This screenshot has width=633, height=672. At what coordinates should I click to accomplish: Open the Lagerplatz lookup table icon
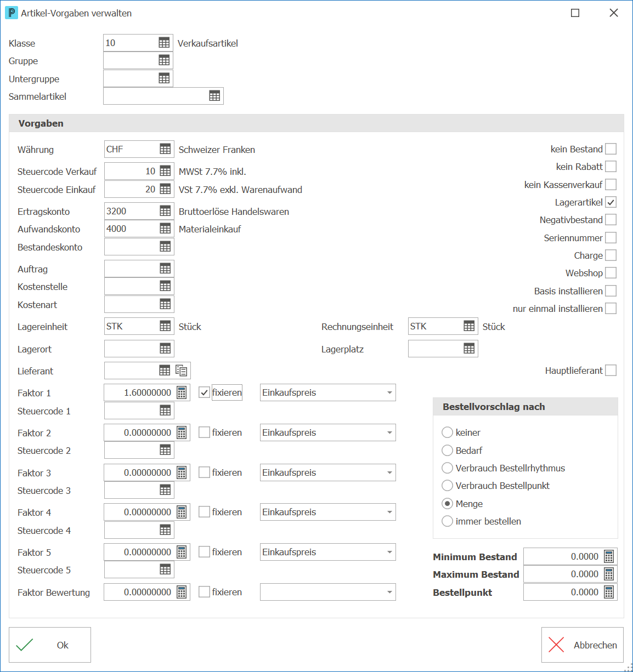[469, 349]
